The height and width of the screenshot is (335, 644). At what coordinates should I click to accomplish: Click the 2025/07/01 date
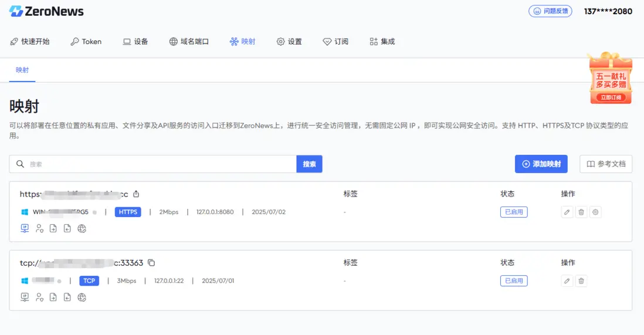click(x=218, y=281)
